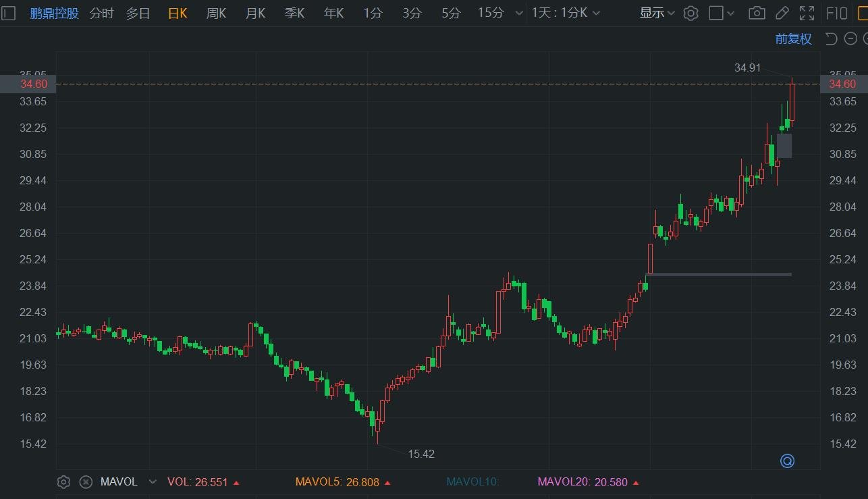Click the right axis label 21.03
This screenshot has height=499, width=868.
click(842, 338)
